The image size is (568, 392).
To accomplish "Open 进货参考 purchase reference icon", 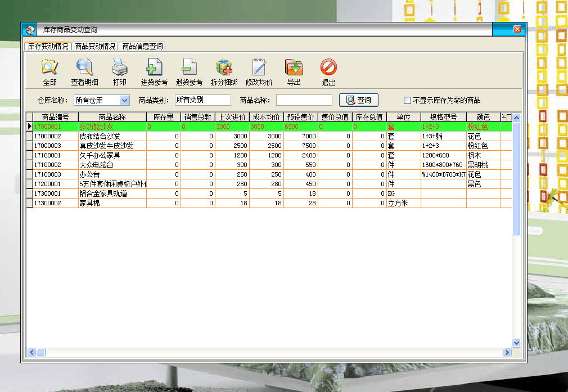I will 154,68.
